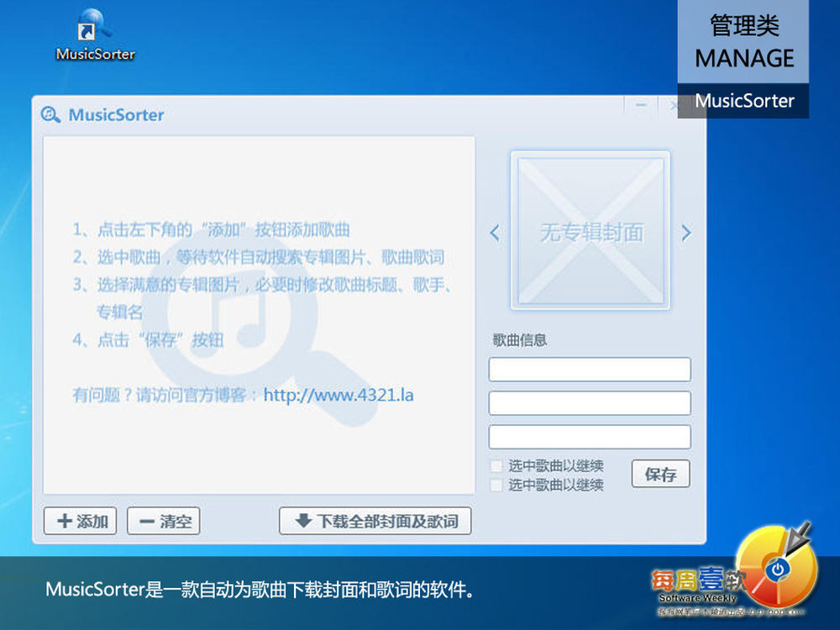Open the MusicSorter desktop shortcut icon
The width and height of the screenshot is (840, 630).
click(x=95, y=34)
